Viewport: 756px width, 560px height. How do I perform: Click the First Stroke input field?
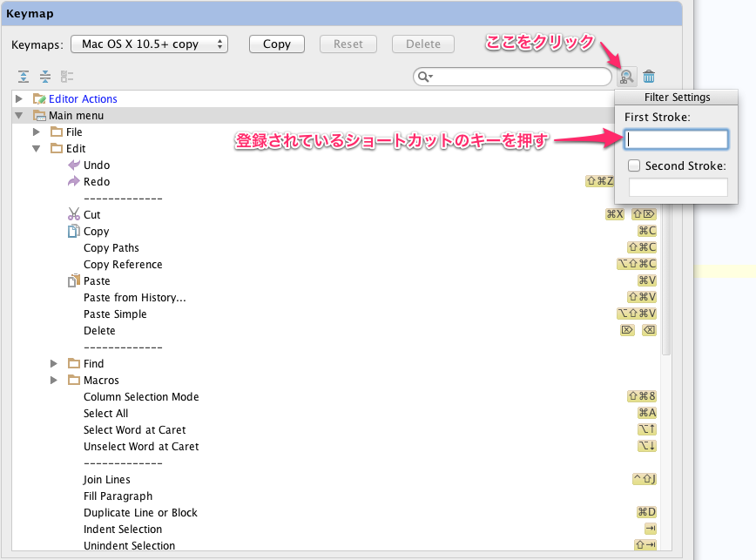pyautogui.click(x=677, y=139)
